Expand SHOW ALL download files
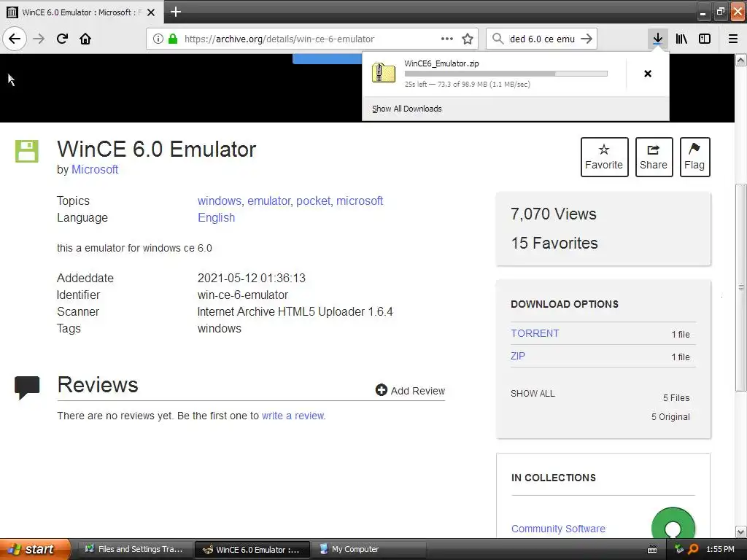Viewport: 747px width, 560px height. point(533,393)
